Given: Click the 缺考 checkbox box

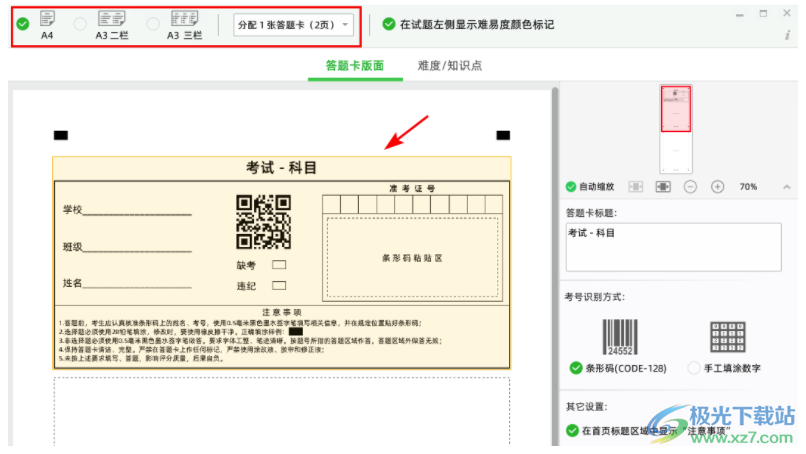Looking at the screenshot, I should click(279, 265).
